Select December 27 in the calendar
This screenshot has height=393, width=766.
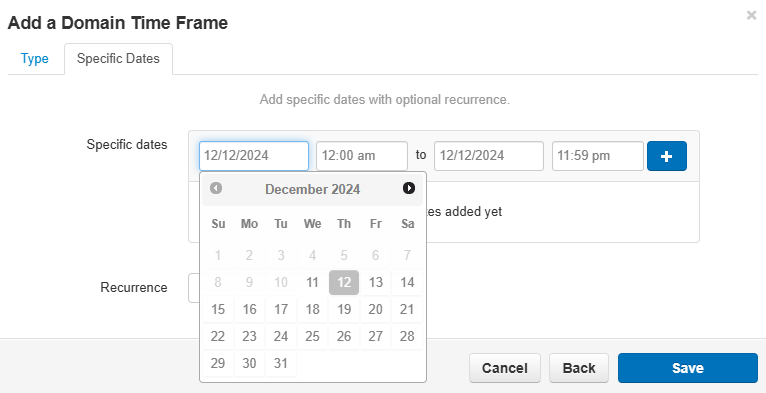tap(376, 336)
